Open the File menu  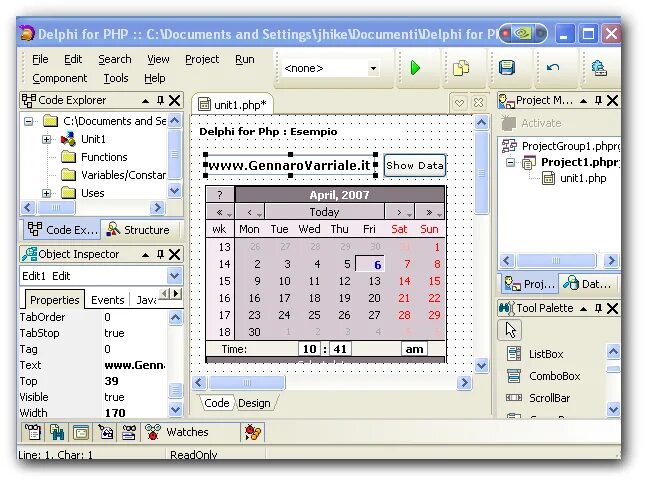pos(40,59)
